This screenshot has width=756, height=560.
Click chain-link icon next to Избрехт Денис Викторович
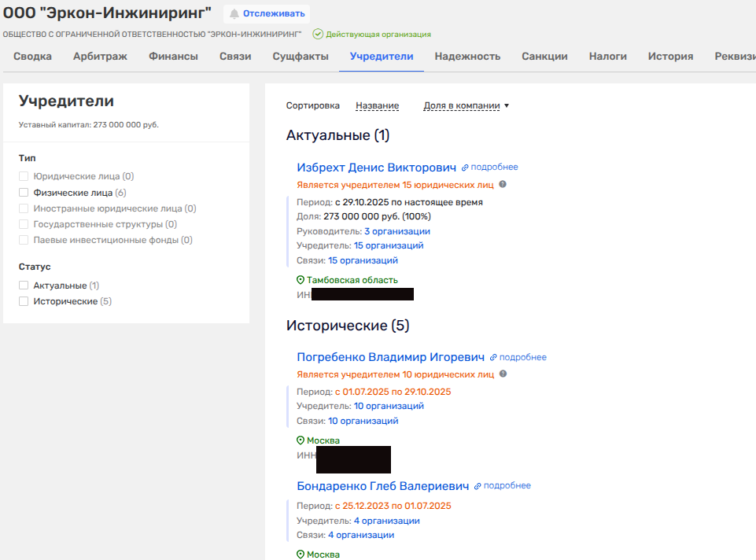point(465,168)
